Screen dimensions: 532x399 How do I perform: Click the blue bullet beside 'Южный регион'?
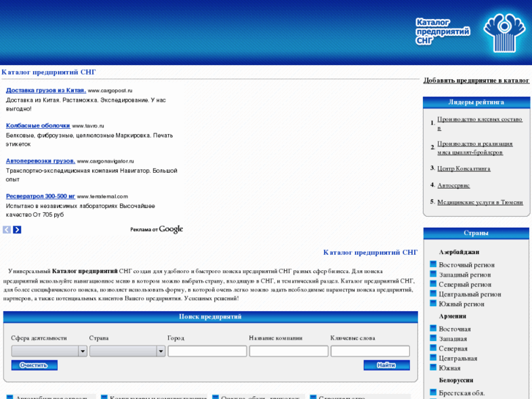click(433, 304)
